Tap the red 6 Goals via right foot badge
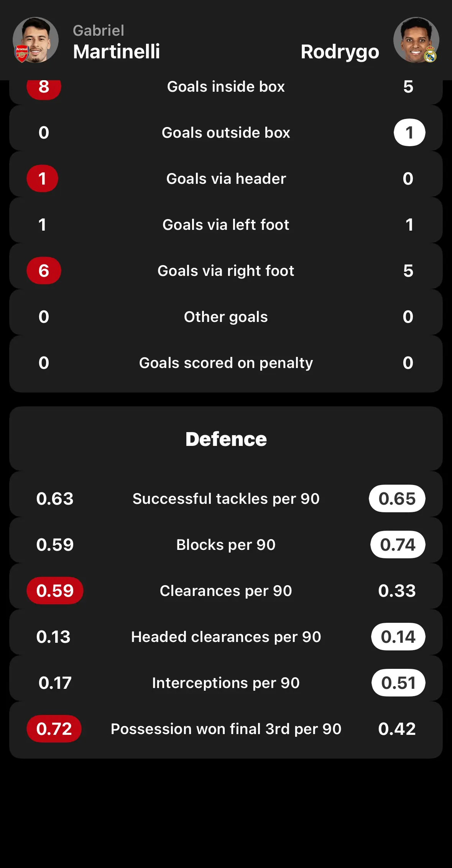 [44, 271]
